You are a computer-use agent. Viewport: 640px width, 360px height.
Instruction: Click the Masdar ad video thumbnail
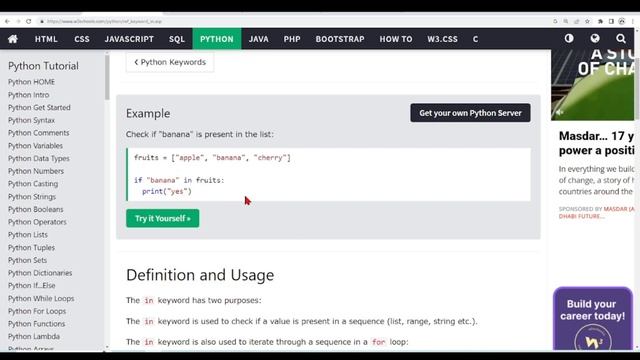[x=593, y=85]
